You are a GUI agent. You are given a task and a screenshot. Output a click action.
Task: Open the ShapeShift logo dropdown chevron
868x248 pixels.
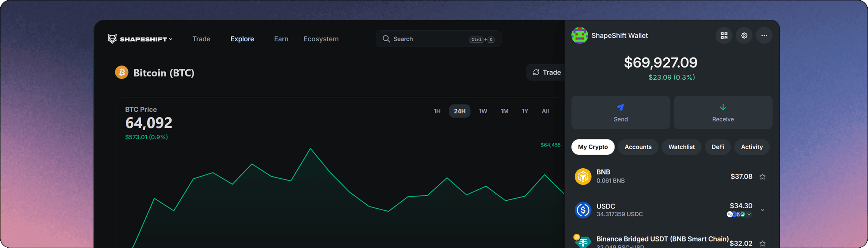point(171,39)
